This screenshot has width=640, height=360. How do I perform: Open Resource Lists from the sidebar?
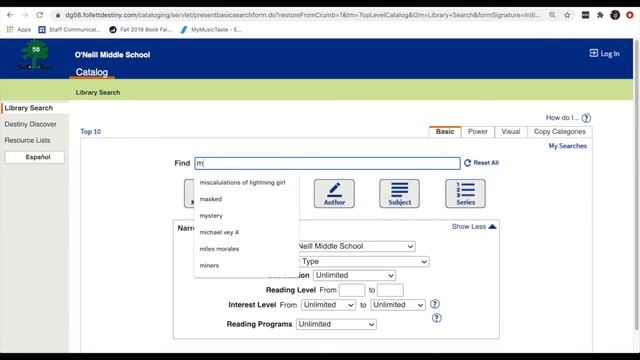[x=27, y=140]
